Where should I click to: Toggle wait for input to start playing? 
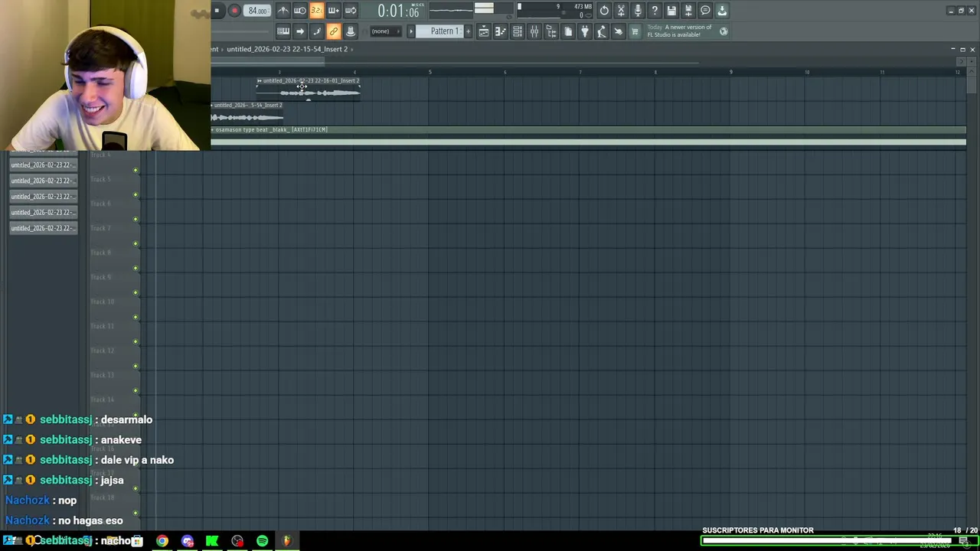(x=300, y=11)
